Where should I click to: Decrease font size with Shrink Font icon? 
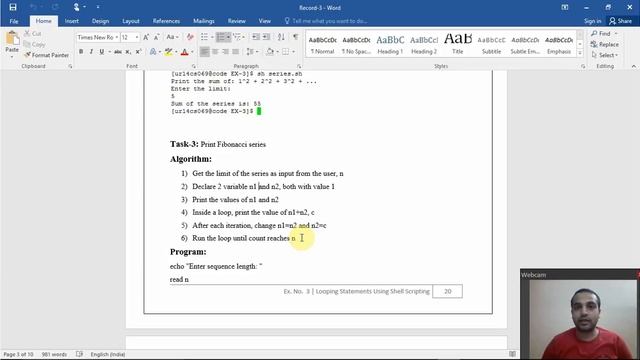point(156,37)
